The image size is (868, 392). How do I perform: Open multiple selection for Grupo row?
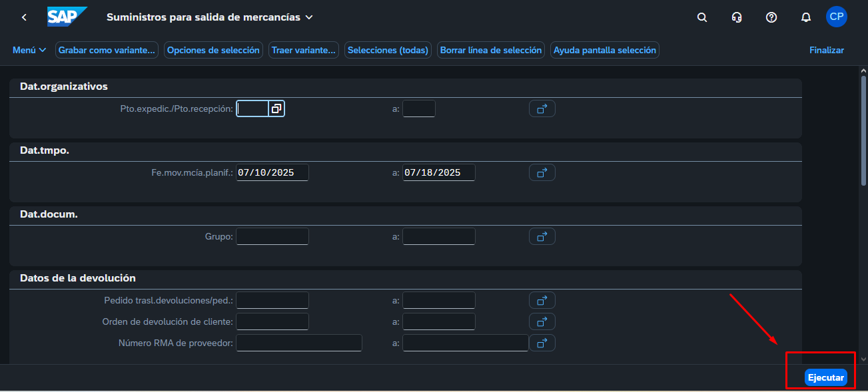(542, 236)
